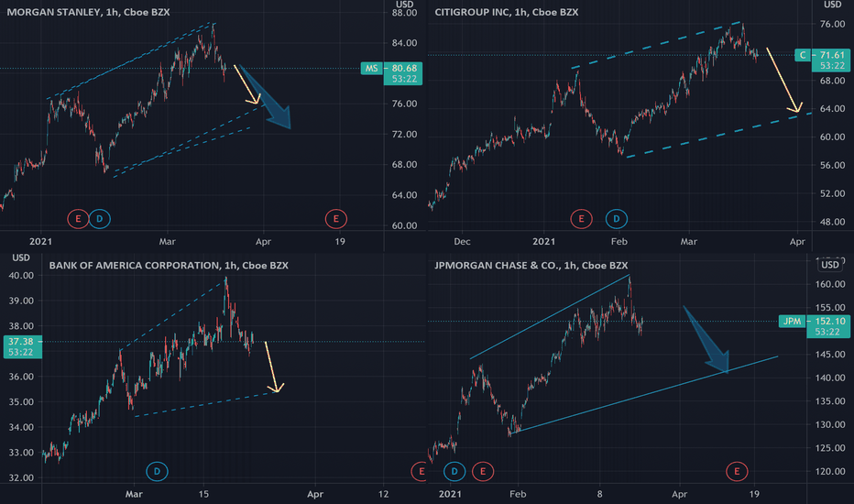Click the 15 label on Bank of America's time axis

pyautogui.click(x=203, y=494)
